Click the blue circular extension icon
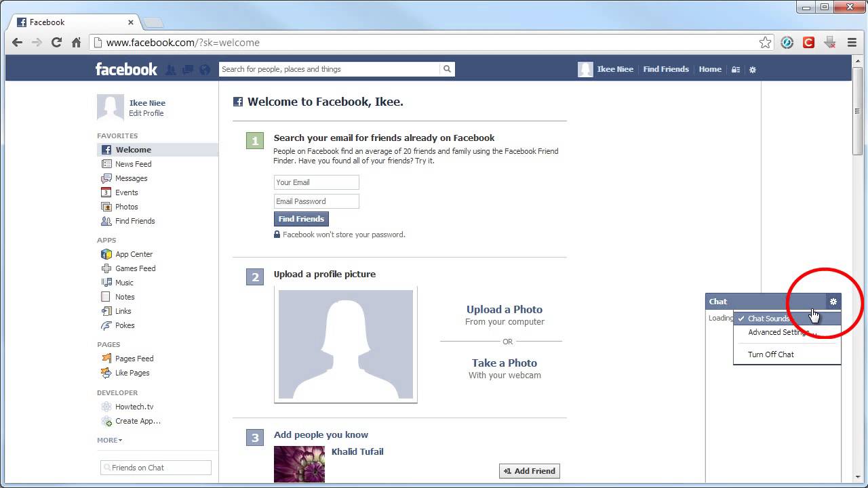Image resolution: width=868 pixels, height=488 pixels. pyautogui.click(x=787, y=43)
